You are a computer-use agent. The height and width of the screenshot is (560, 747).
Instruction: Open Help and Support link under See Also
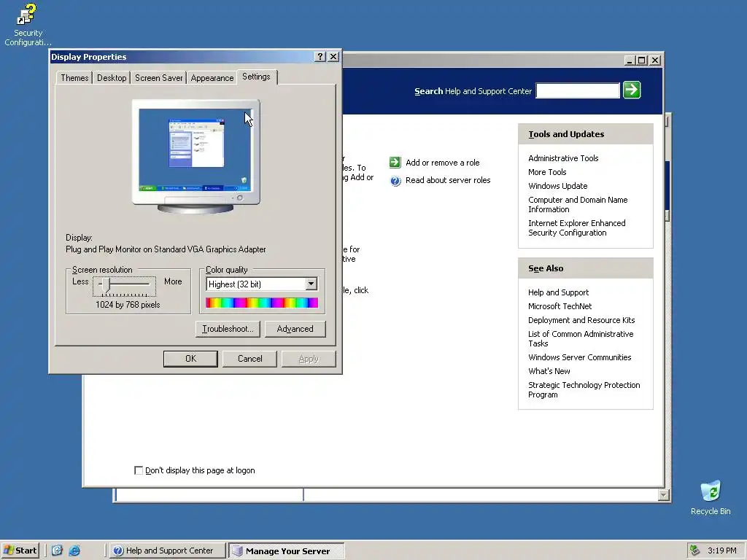[558, 292]
